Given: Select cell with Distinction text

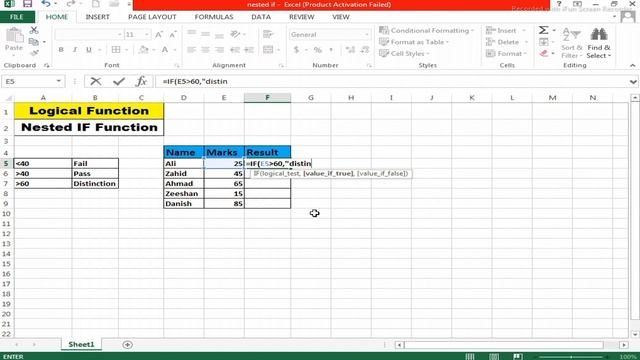Looking at the screenshot, I should click(x=95, y=184).
